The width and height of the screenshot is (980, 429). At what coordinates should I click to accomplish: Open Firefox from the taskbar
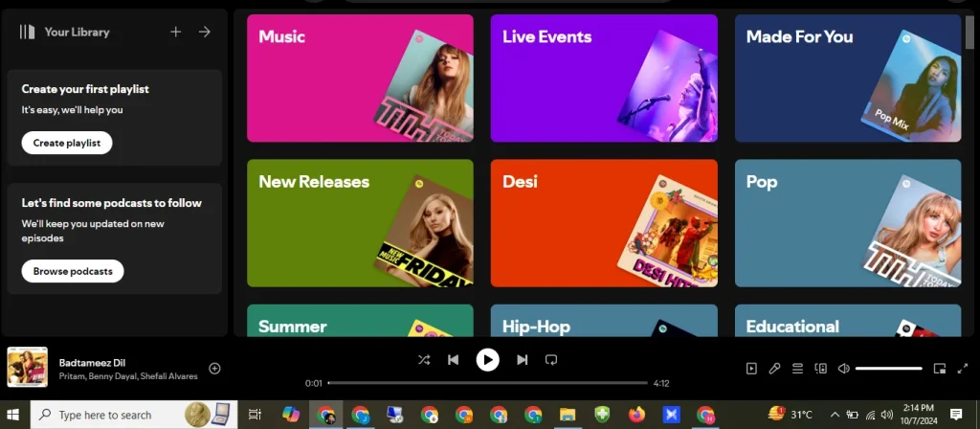[x=636, y=414]
